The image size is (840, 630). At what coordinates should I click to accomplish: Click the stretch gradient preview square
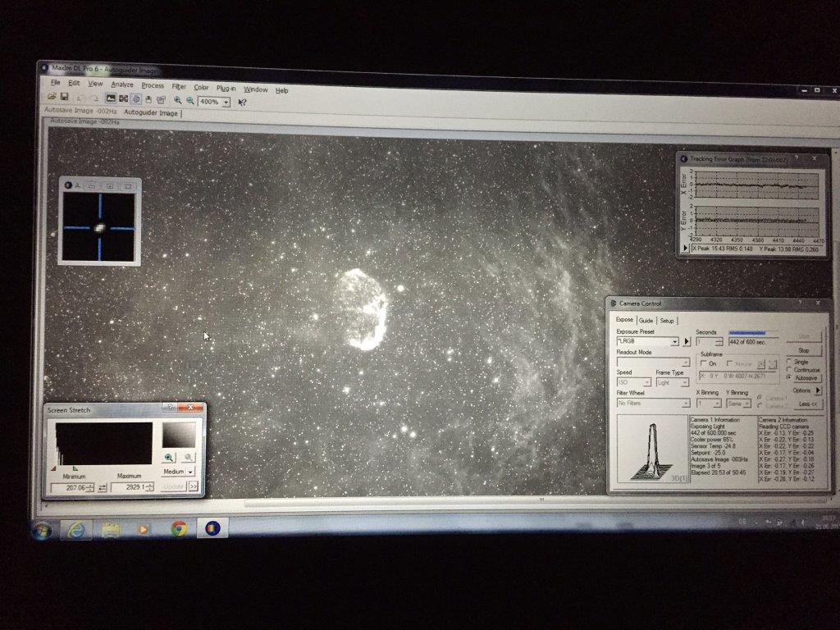pos(179,435)
